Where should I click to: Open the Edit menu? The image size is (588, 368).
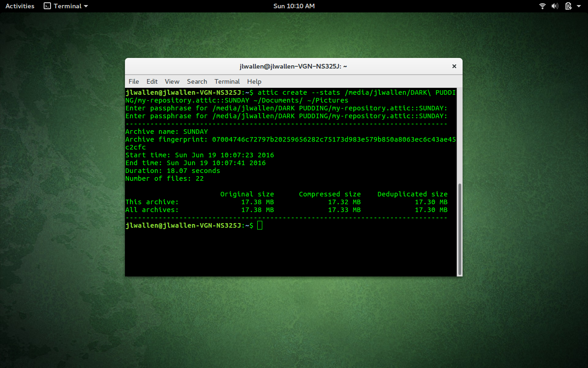[152, 81]
